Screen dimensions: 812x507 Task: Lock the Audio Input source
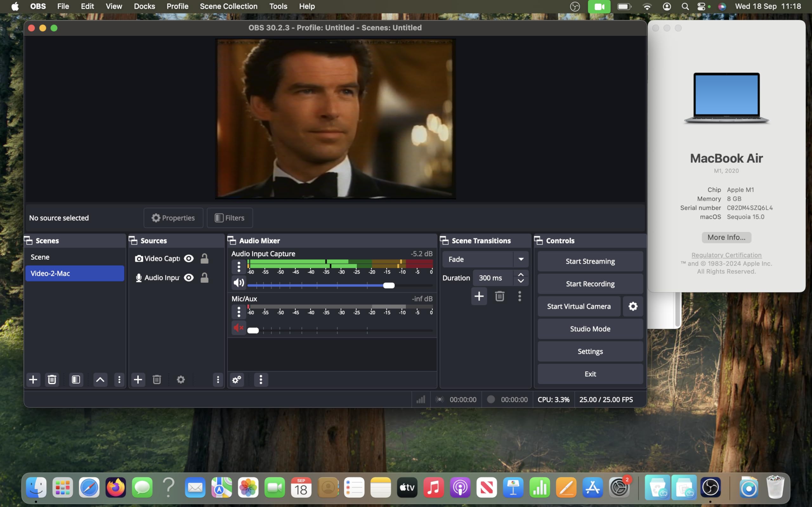(204, 278)
